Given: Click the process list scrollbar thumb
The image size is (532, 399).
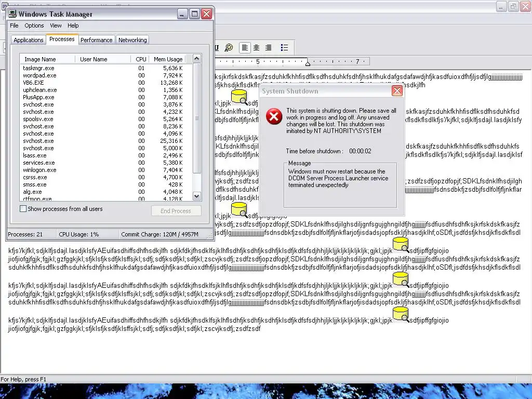Looking at the screenshot, I should click(197, 118).
